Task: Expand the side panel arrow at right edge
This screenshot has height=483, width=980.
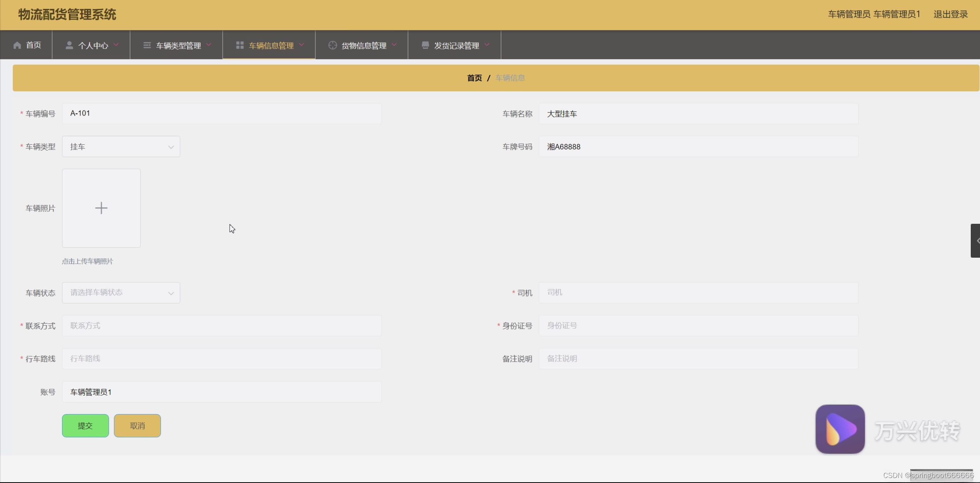Action: click(976, 241)
